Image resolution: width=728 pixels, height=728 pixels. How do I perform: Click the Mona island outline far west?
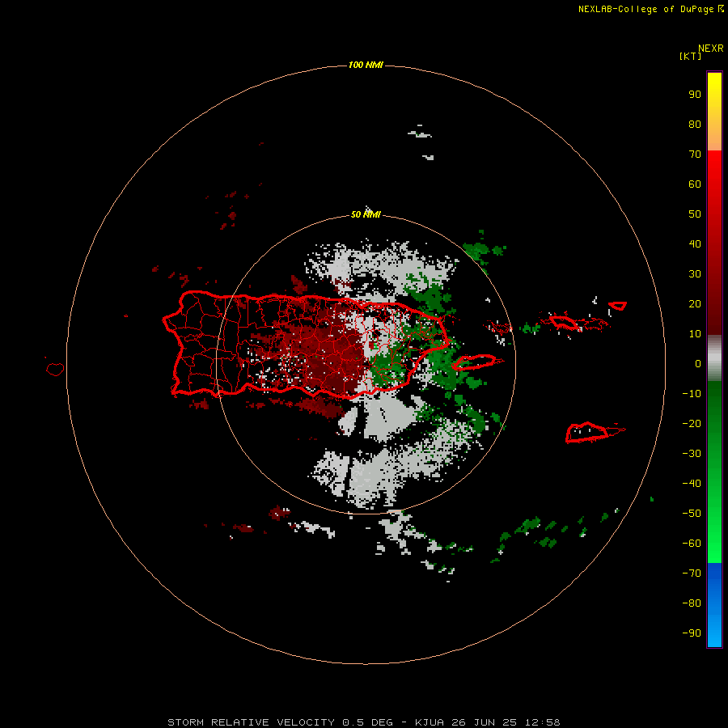55,369
